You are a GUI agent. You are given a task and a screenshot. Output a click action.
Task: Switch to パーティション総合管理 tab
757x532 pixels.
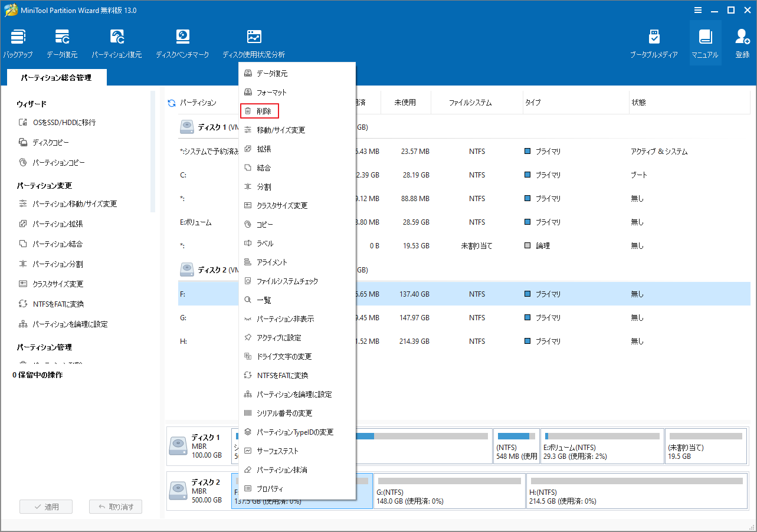(56, 77)
